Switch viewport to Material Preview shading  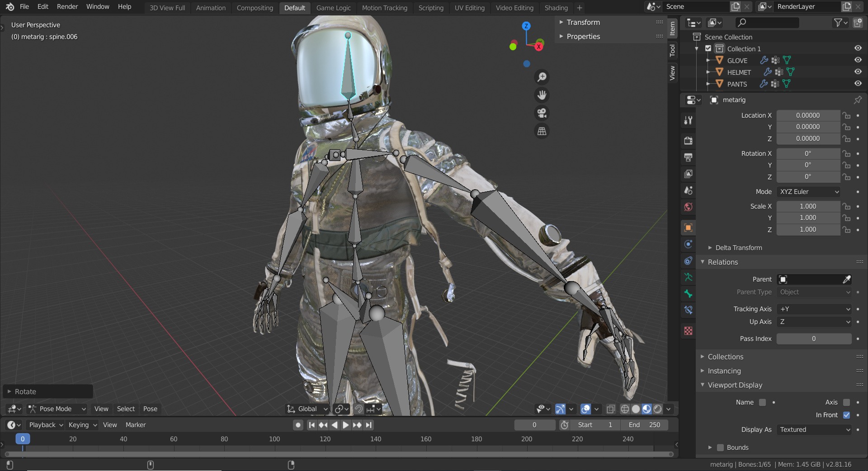pyautogui.click(x=646, y=409)
